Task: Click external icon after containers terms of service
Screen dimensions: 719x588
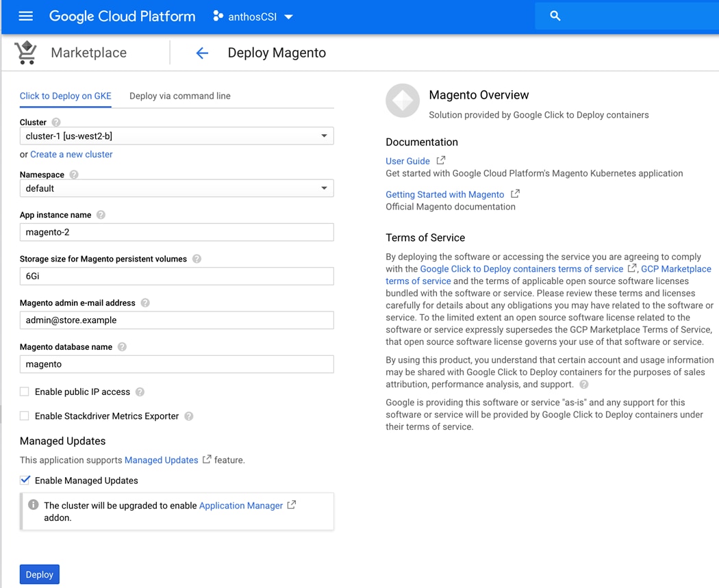Action: [632, 268]
